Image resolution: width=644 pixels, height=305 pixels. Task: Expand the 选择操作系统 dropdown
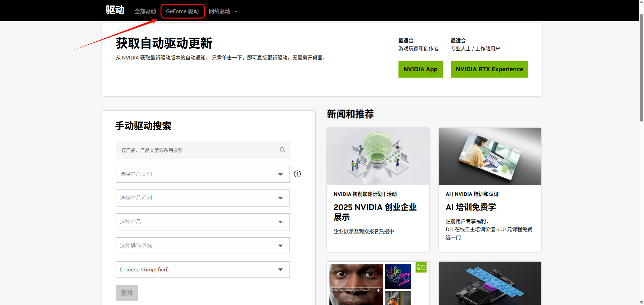coord(203,246)
